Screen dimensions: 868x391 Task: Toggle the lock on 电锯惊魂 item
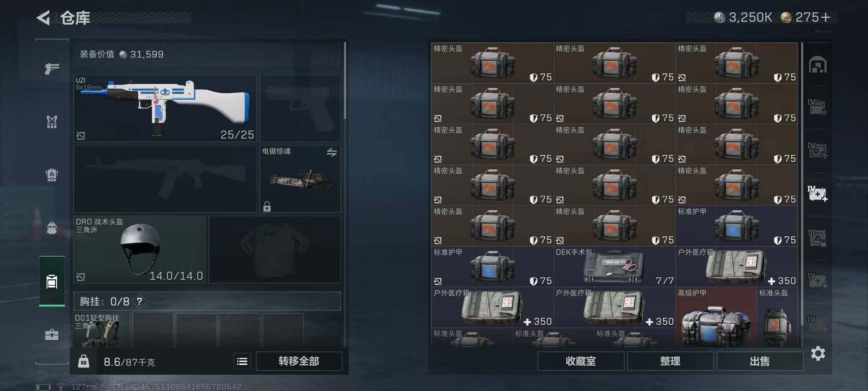[267, 206]
